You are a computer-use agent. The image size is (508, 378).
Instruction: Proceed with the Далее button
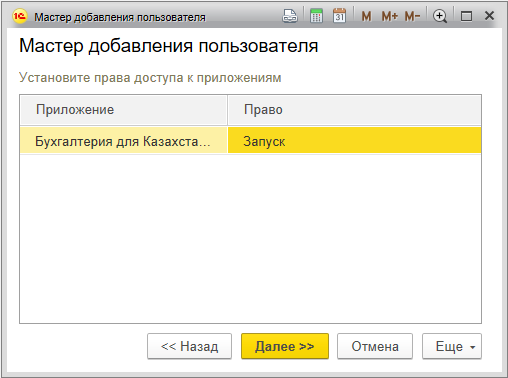point(285,346)
